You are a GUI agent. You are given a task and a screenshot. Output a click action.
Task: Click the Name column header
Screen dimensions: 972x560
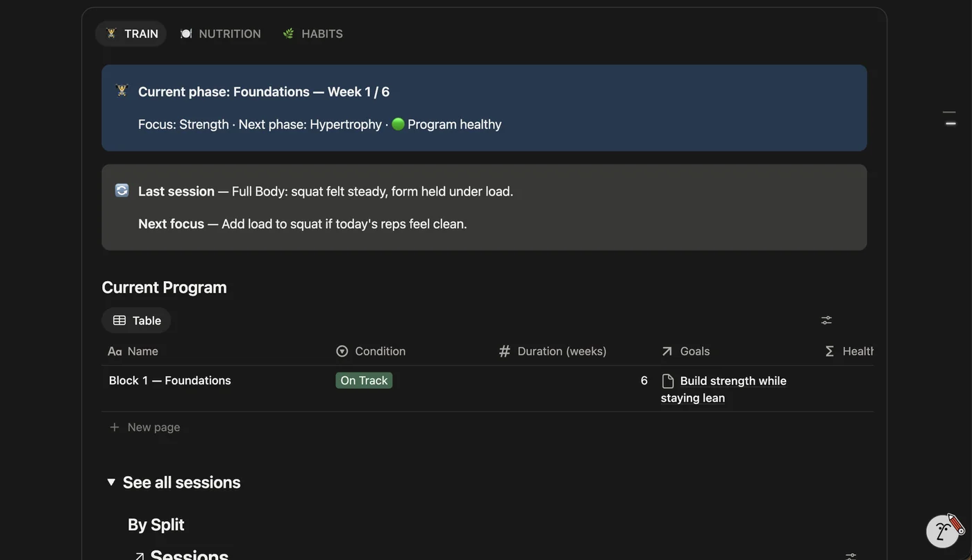click(x=133, y=351)
